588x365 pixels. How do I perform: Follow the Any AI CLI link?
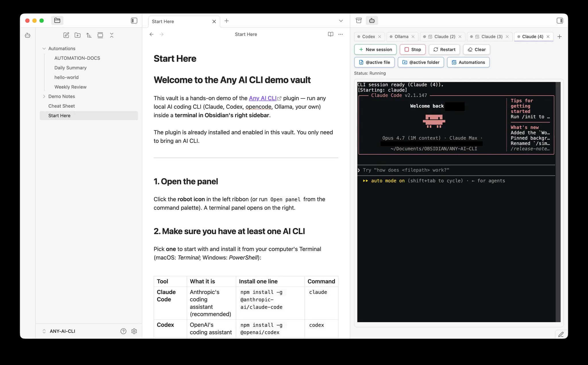pyautogui.click(x=263, y=98)
